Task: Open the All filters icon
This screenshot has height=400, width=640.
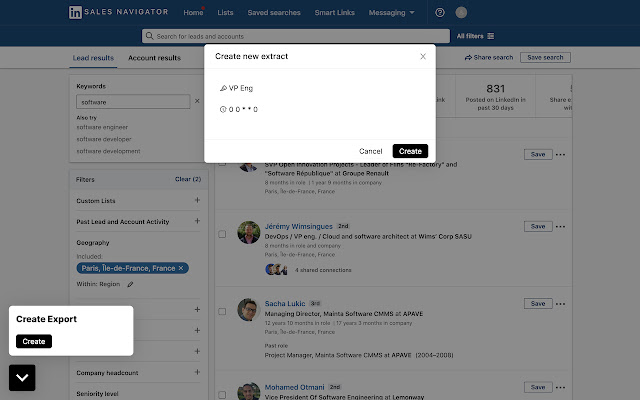Action: click(x=491, y=36)
